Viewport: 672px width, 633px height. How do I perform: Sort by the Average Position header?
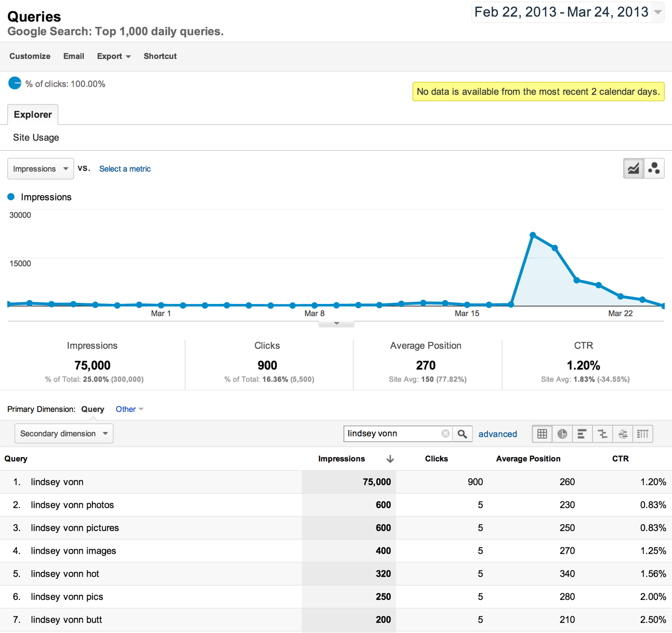(528, 459)
